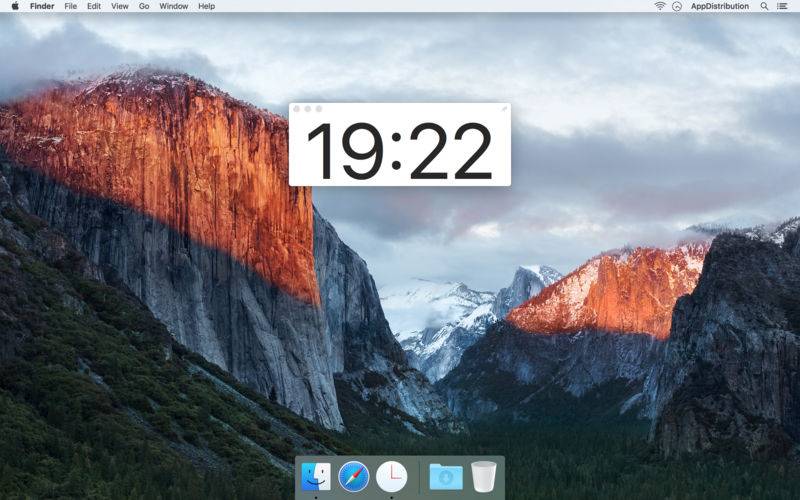800x500 pixels.
Task: Open the Help menu
Action: (207, 6)
